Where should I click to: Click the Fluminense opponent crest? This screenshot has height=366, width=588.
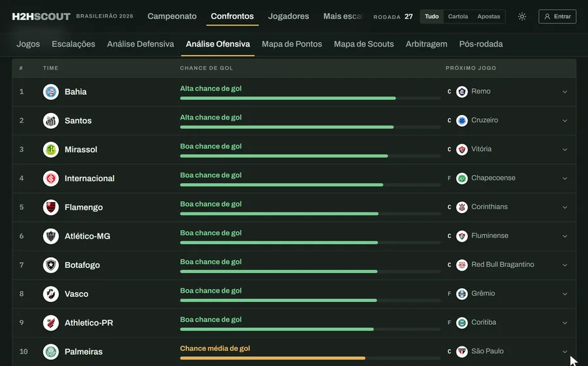coord(462,236)
